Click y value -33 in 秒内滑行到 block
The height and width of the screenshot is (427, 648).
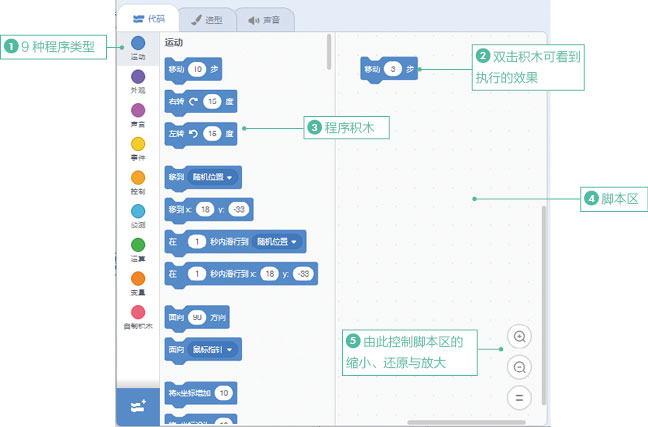click(x=304, y=274)
